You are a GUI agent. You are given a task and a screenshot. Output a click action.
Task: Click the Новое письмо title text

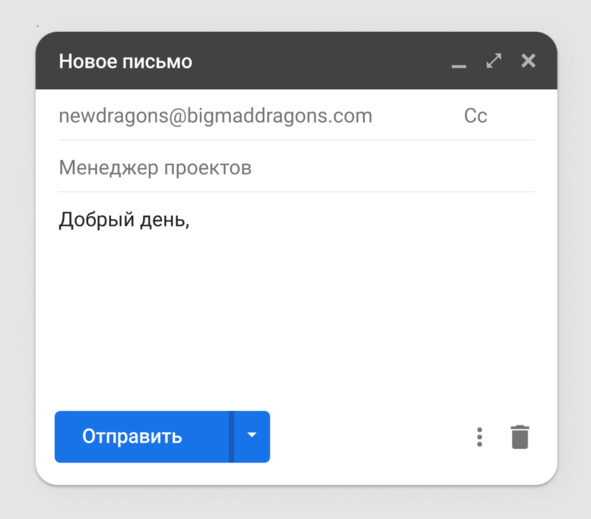coord(126,61)
